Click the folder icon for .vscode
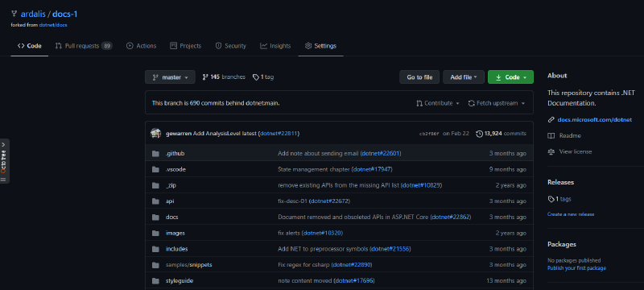This screenshot has width=644, height=290. 155,170
